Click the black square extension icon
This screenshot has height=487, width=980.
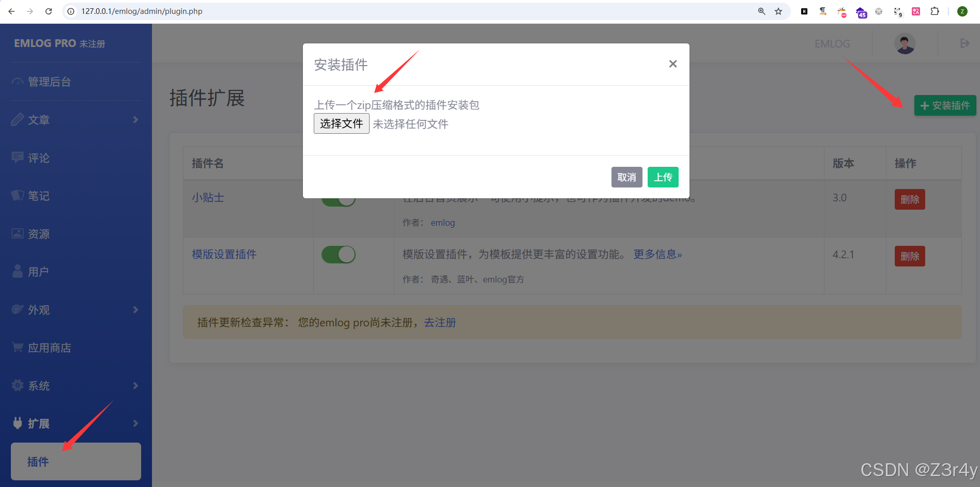804,11
